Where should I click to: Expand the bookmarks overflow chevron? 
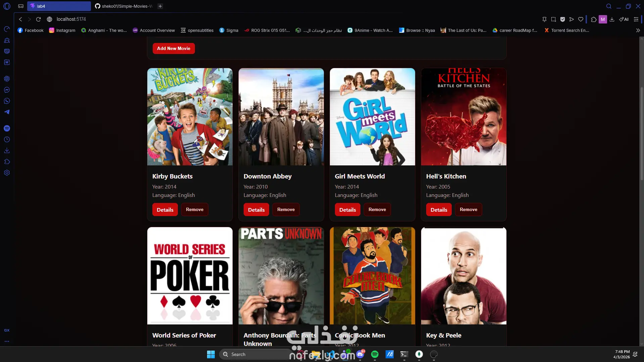(x=638, y=30)
